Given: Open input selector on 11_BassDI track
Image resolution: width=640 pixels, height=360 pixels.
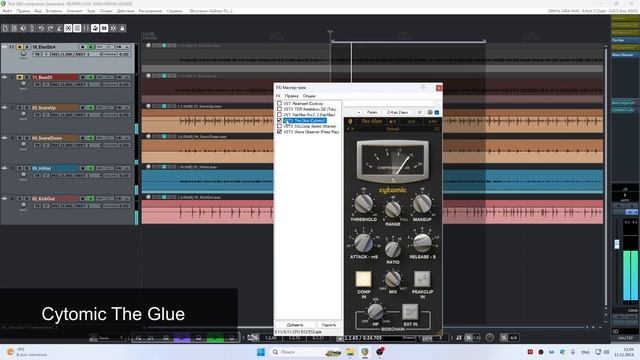Looking at the screenshot, I should [76, 84].
